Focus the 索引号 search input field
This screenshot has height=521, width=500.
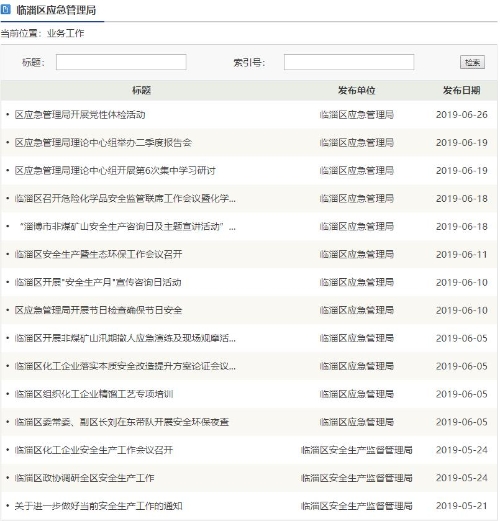click(349, 62)
